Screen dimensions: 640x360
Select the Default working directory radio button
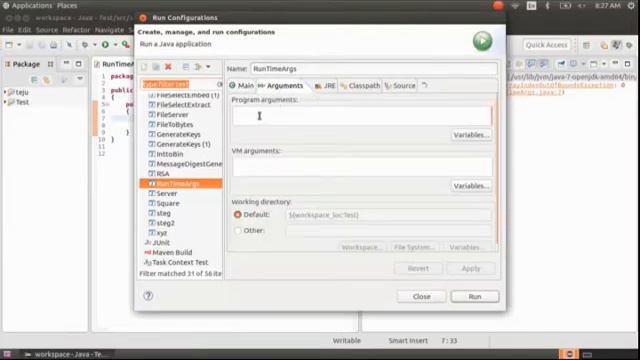coord(238,214)
